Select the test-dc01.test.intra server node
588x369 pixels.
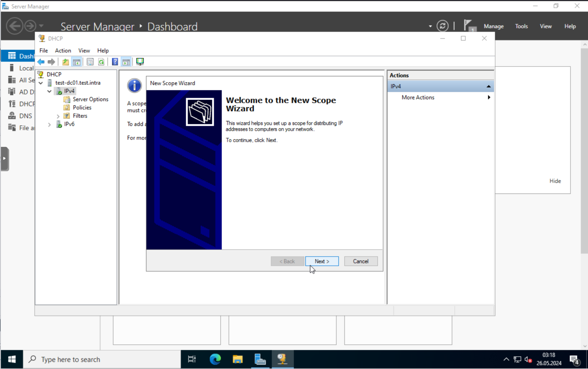point(78,83)
